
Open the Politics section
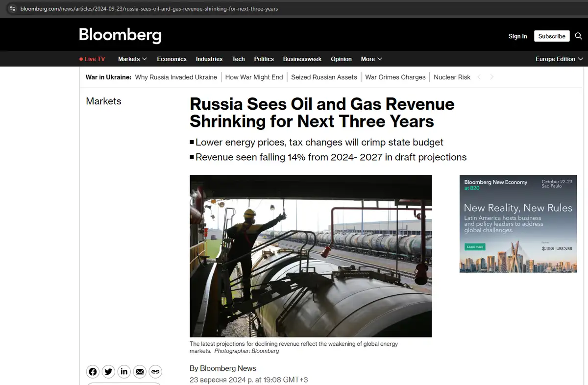click(264, 59)
